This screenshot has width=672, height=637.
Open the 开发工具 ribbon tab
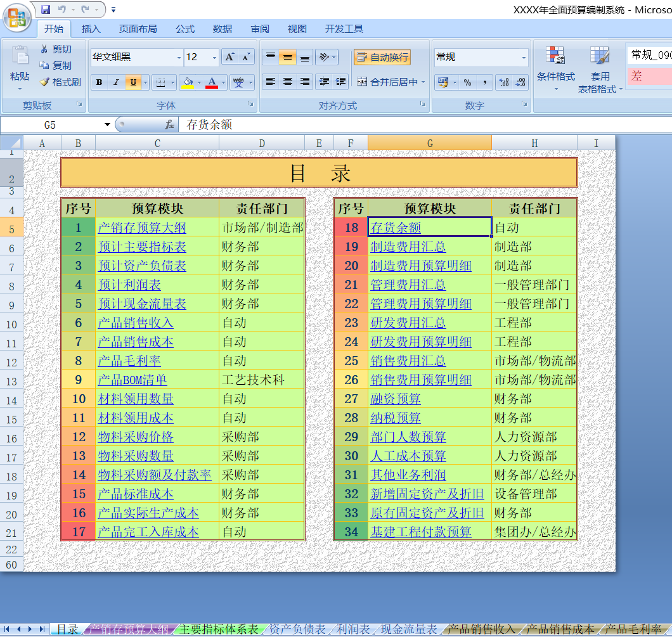(x=344, y=29)
